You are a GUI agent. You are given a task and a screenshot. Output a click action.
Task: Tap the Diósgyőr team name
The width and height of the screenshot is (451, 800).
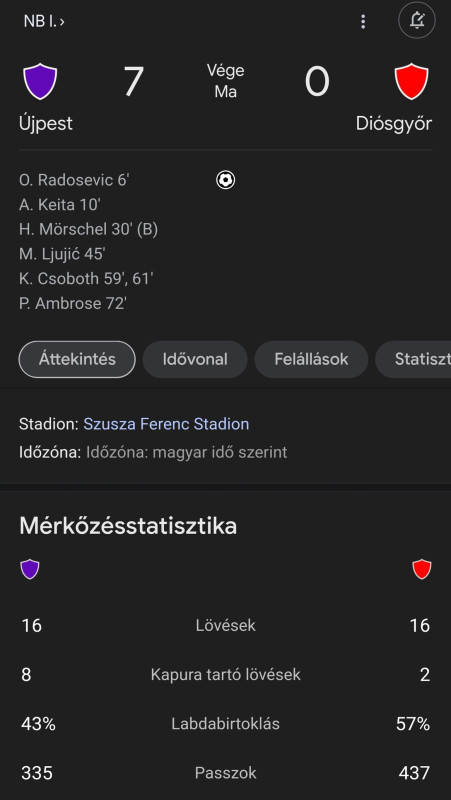pyautogui.click(x=394, y=124)
